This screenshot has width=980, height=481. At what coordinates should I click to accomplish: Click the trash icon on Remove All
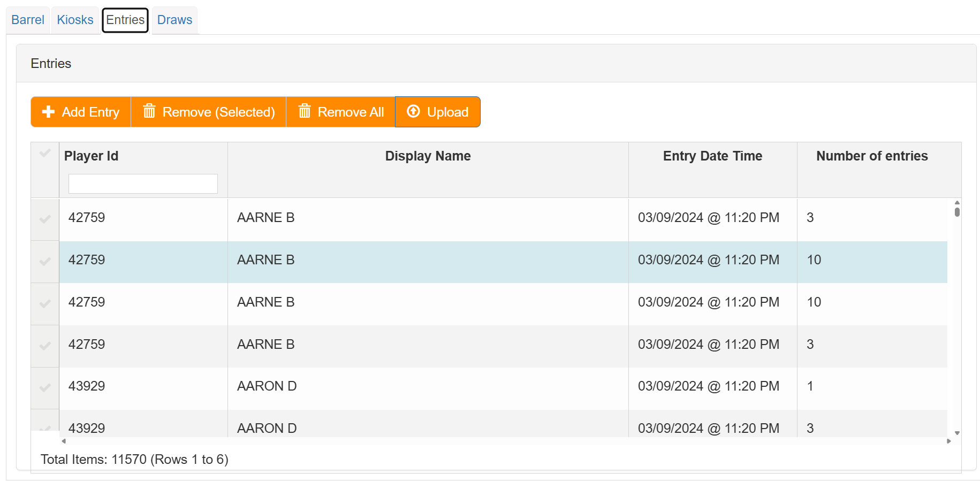(x=305, y=111)
